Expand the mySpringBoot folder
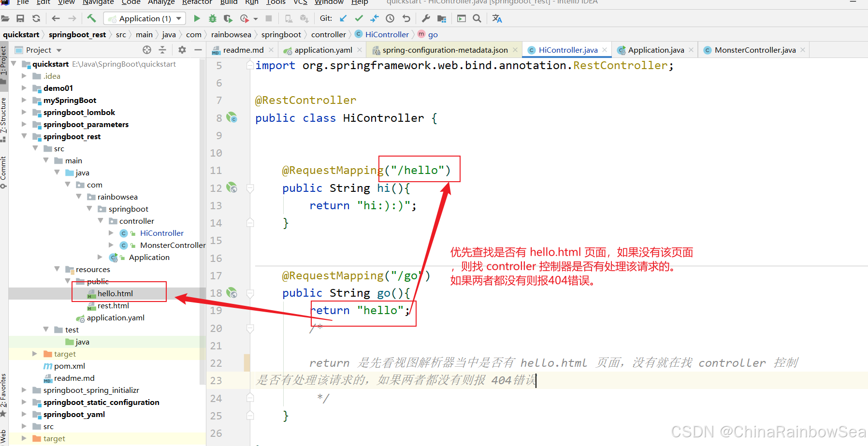Screen dimensions: 868x446 pyautogui.click(x=24, y=100)
